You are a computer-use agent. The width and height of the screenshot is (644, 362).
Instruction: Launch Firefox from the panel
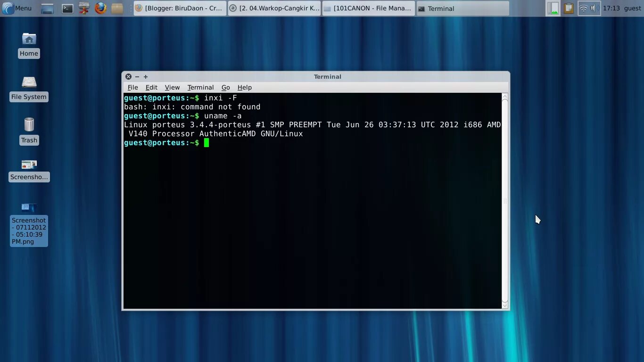(100, 8)
